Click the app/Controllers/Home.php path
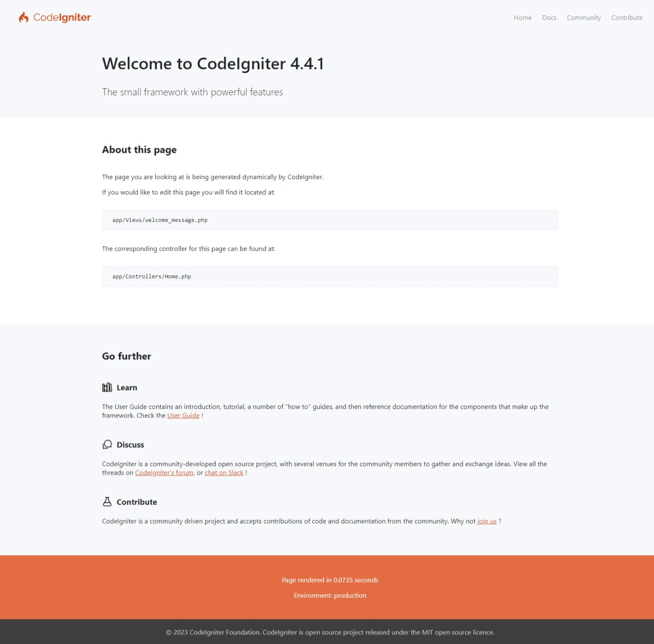This screenshot has width=654, height=644. 151,277
